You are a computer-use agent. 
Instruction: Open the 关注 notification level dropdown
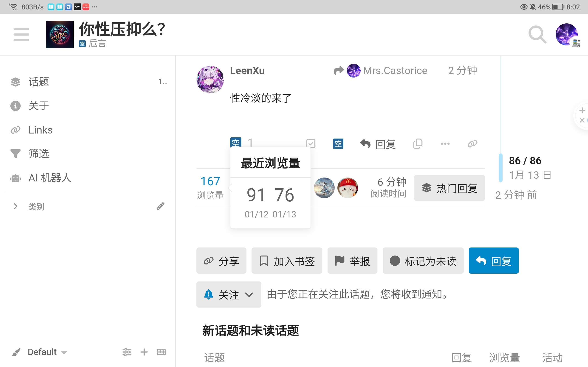tap(228, 295)
